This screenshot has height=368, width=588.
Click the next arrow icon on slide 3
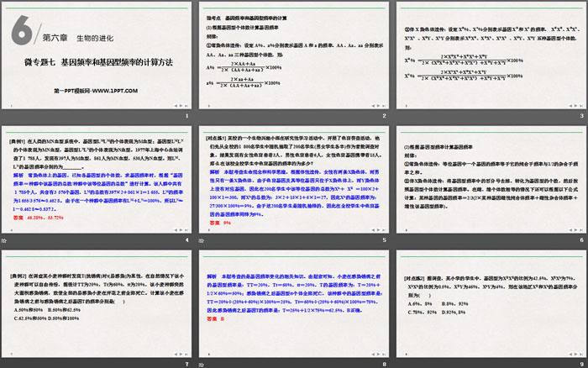575,106
